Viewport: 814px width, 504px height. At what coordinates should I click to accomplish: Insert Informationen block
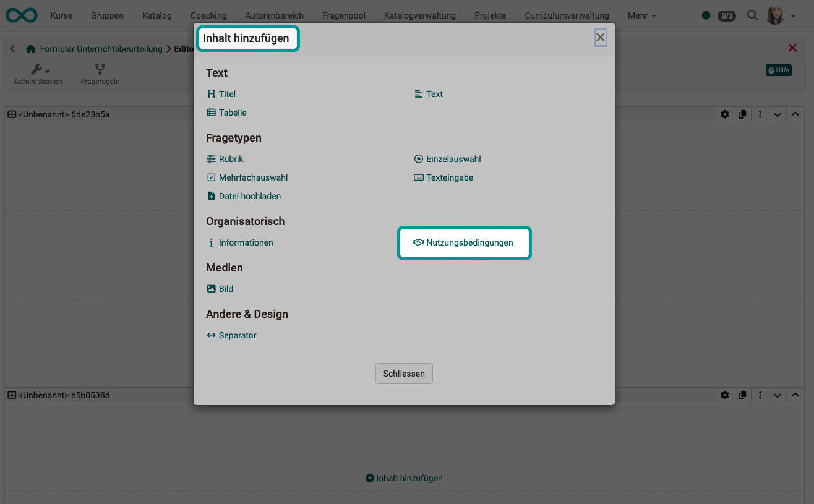(240, 242)
